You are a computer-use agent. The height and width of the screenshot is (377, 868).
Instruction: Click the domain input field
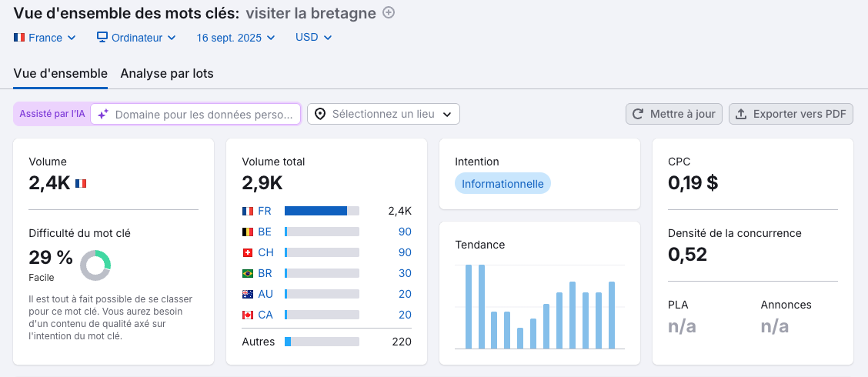pyautogui.click(x=204, y=114)
